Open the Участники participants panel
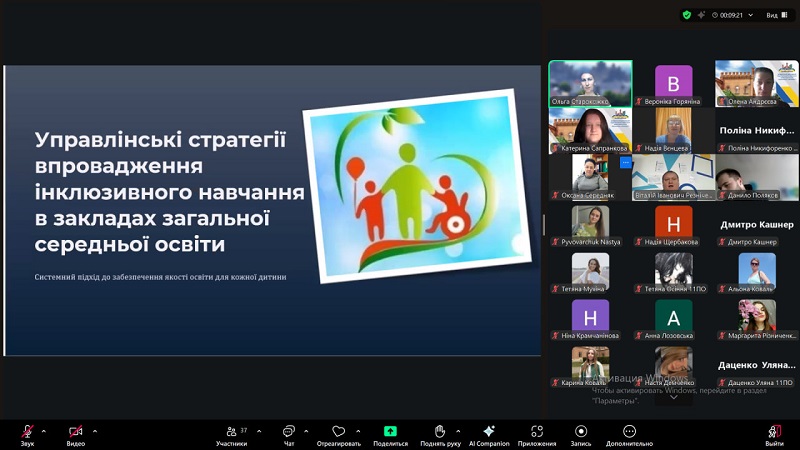 point(231,432)
